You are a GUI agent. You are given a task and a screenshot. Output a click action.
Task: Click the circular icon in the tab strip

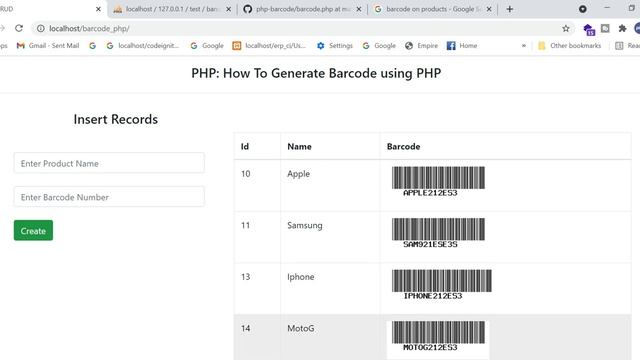[x=582, y=9]
